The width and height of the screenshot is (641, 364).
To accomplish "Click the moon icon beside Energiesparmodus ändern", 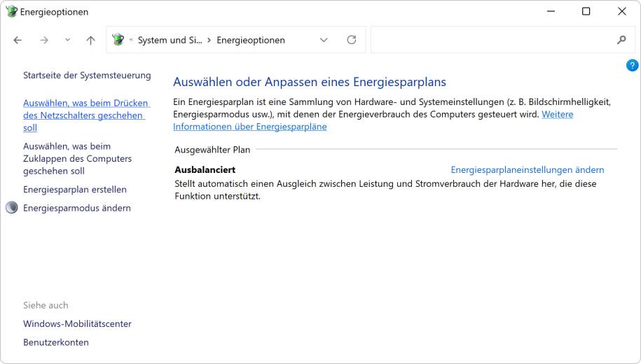I will (12, 207).
